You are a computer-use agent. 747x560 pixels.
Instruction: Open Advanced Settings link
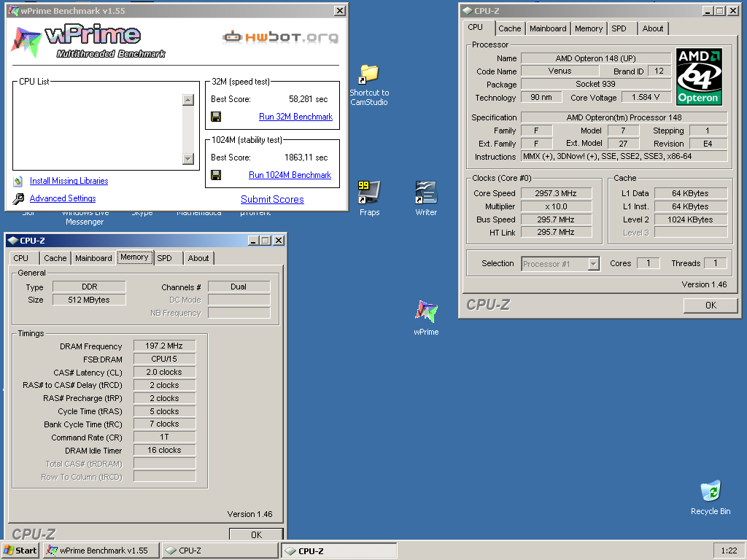[x=63, y=198]
